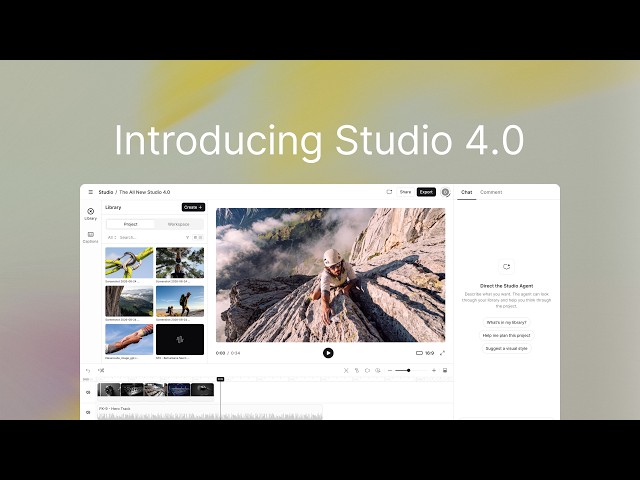The height and width of the screenshot is (480, 640).
Task: Click the second timeline tool icon after split
Action: (357, 371)
